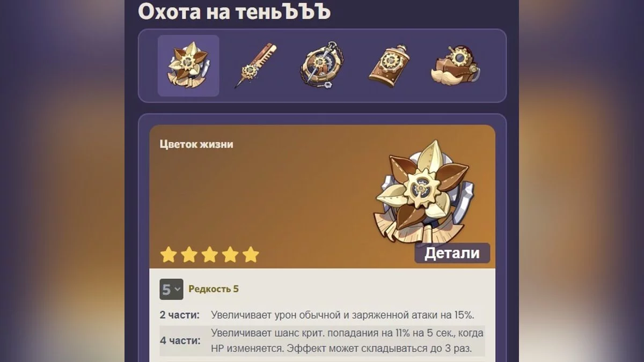Select the pocket watch sands artifact icon

coord(321,66)
